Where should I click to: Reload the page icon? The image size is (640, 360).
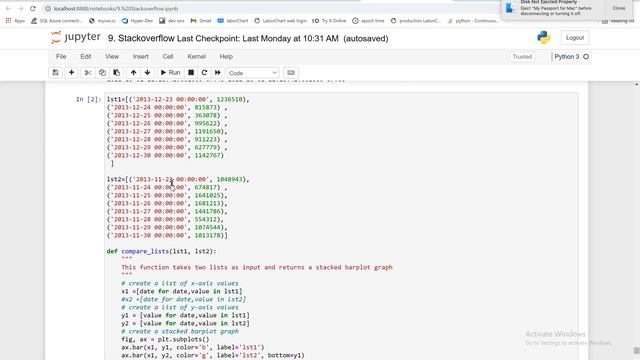[33, 9]
